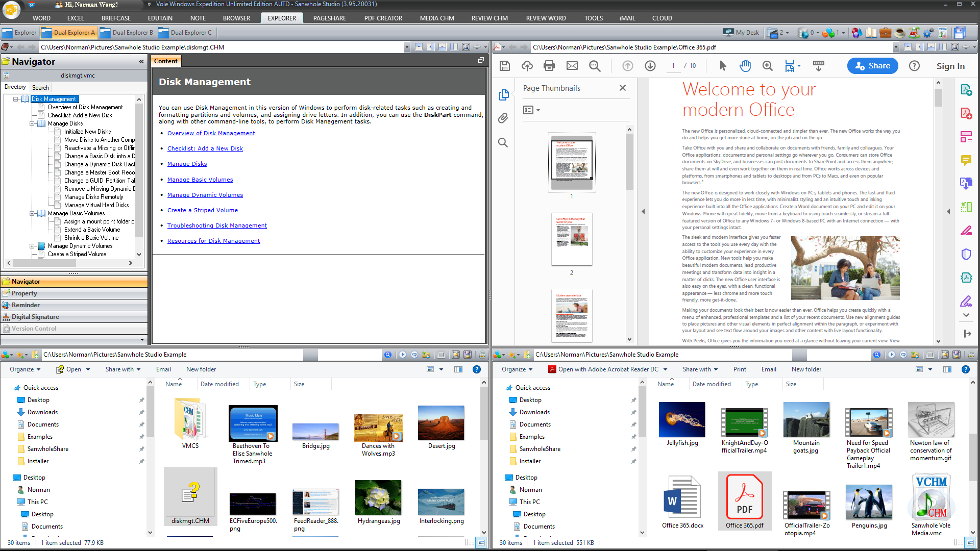Open the PDF help question icon

pos(914,66)
